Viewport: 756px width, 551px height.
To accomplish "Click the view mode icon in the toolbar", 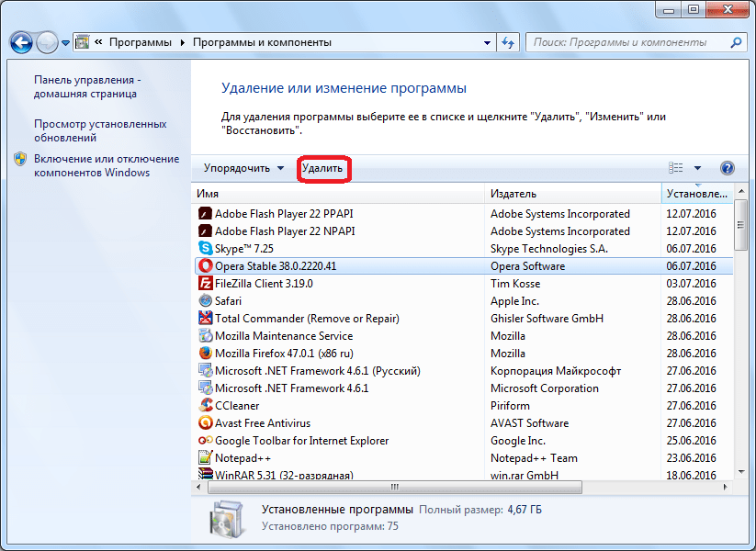I will pos(675,168).
